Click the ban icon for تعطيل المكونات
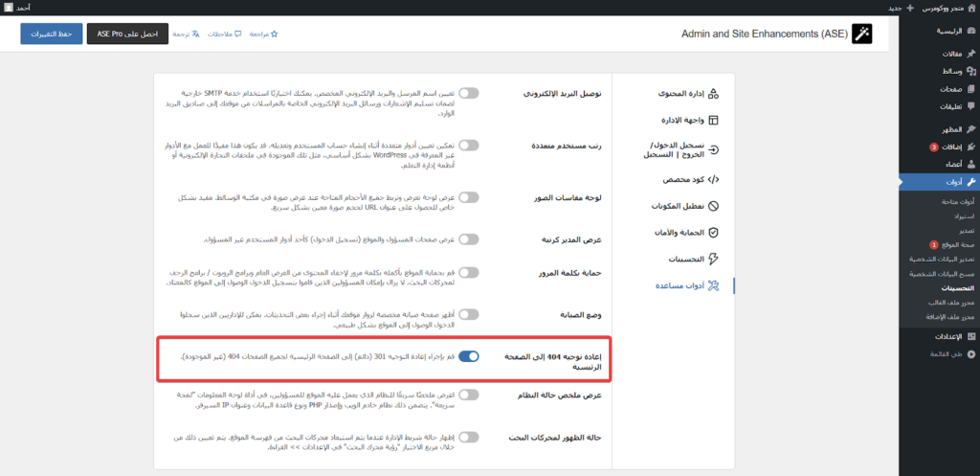 714,206
